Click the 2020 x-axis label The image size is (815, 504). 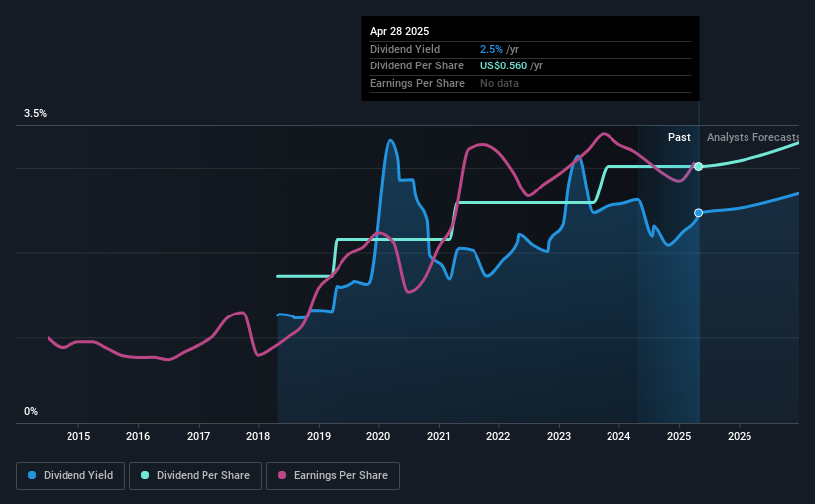pos(378,436)
